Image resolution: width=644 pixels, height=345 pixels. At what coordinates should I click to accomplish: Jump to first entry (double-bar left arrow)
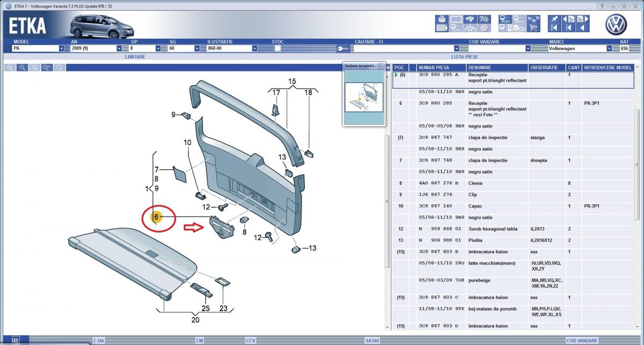(554, 28)
